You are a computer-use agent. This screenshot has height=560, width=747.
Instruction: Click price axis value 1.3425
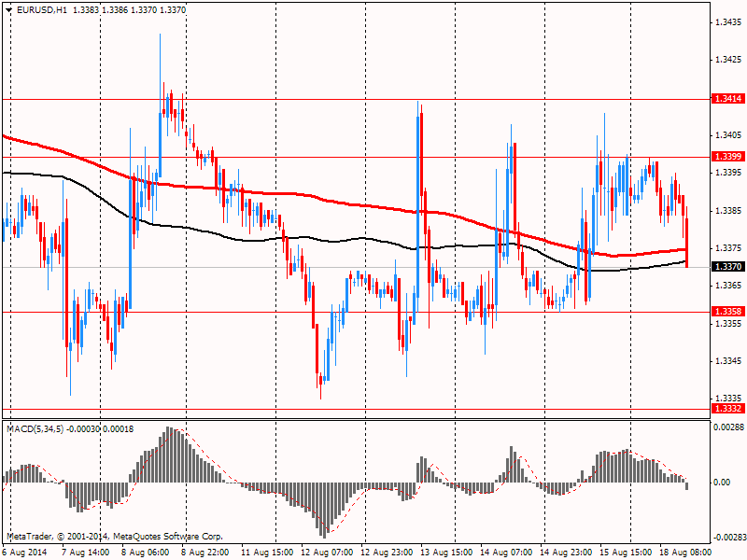728,60
